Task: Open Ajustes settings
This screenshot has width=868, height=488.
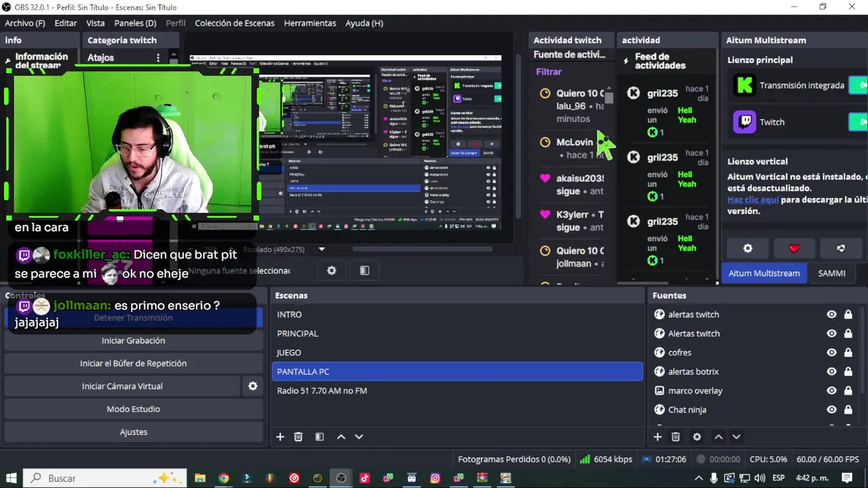Action: [134, 432]
